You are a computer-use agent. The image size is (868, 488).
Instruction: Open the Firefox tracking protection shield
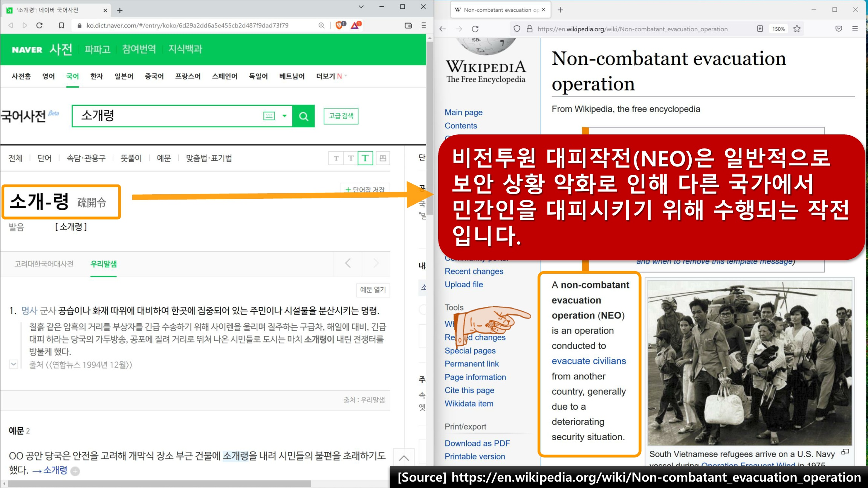(x=517, y=29)
